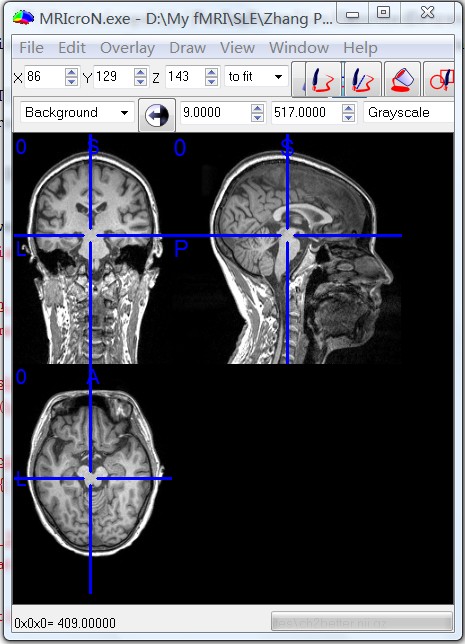Select the pen drawing tool icon

pyautogui.click(x=323, y=79)
